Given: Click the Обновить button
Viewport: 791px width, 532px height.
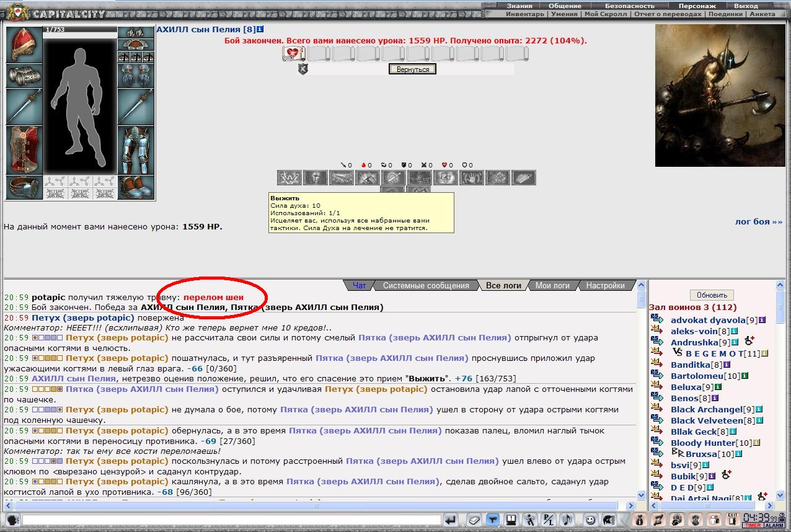Looking at the screenshot, I should [712, 295].
